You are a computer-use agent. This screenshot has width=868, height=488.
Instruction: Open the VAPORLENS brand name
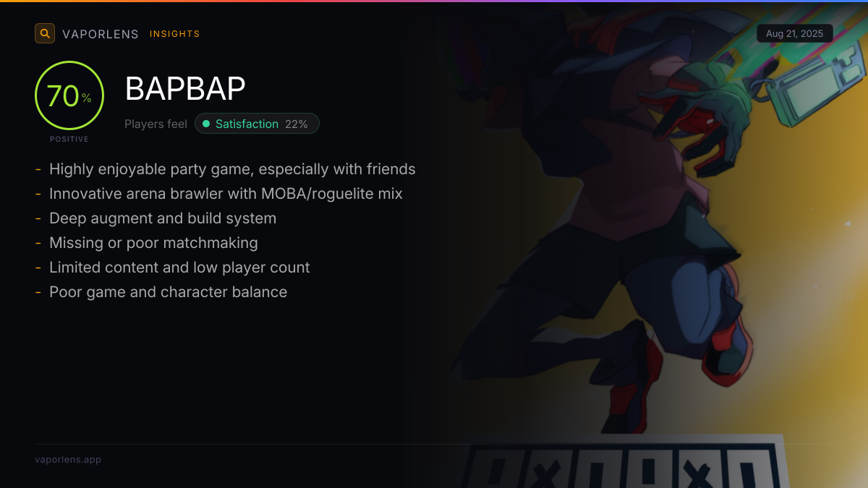[x=101, y=34]
